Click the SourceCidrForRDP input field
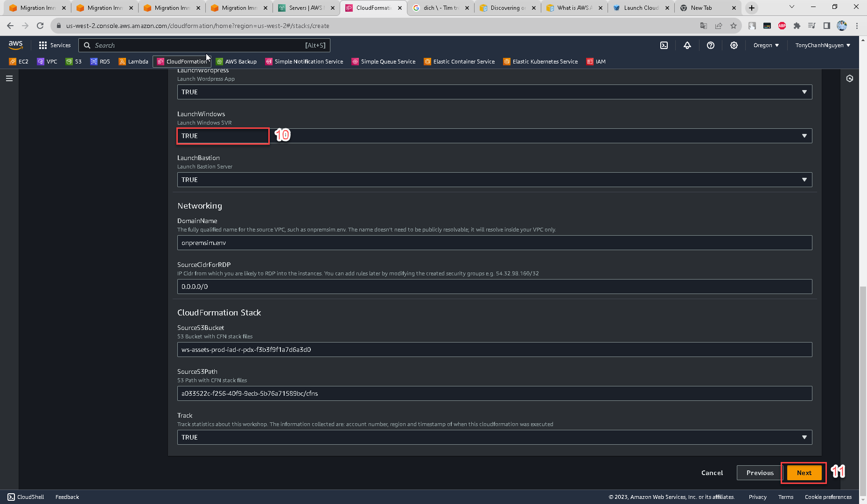867x504 pixels. point(495,287)
